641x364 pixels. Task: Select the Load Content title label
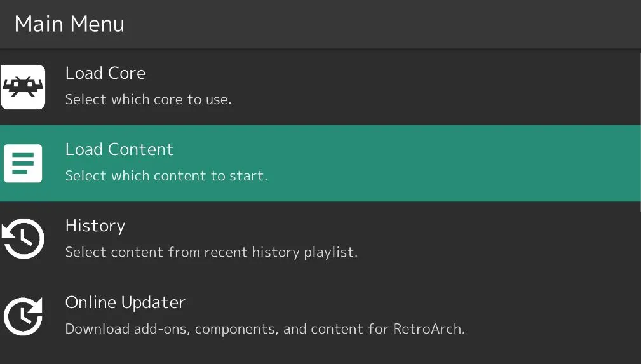click(x=119, y=150)
